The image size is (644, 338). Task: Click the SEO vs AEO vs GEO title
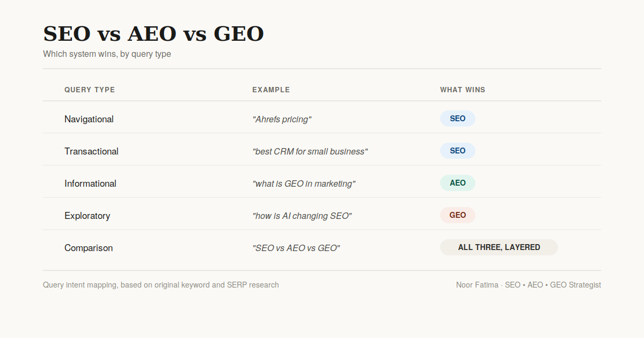(153, 34)
